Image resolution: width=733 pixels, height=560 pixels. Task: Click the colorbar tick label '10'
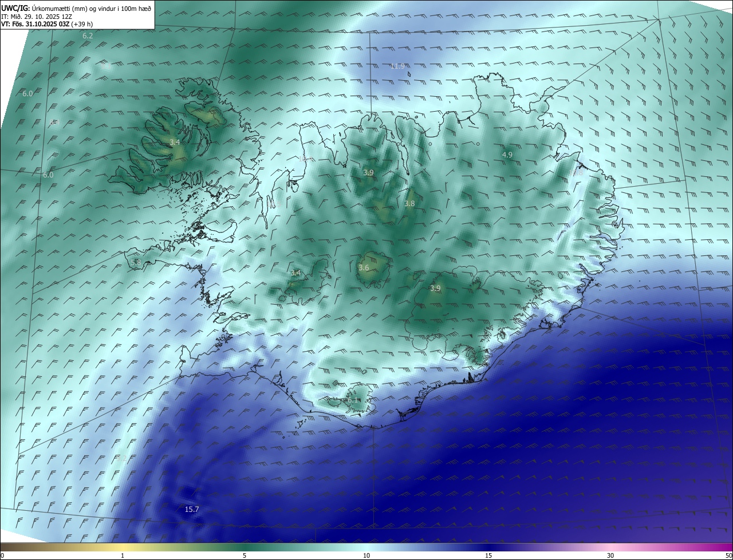[366, 555]
